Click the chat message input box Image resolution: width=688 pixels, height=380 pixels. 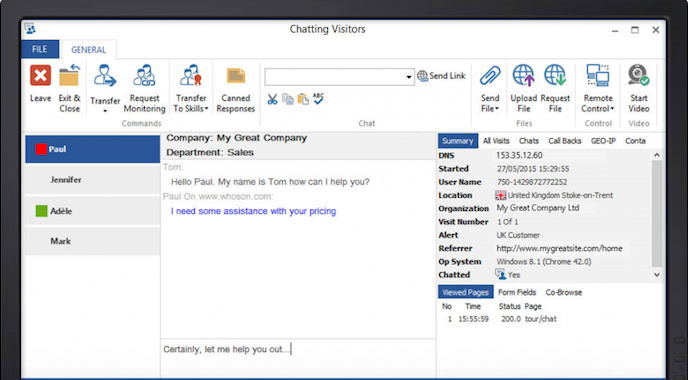pos(298,357)
